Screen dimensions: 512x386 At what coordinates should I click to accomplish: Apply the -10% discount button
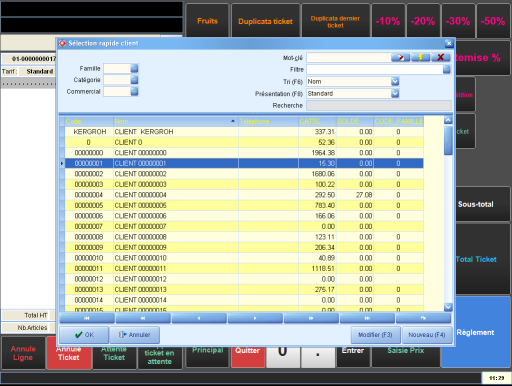point(388,21)
